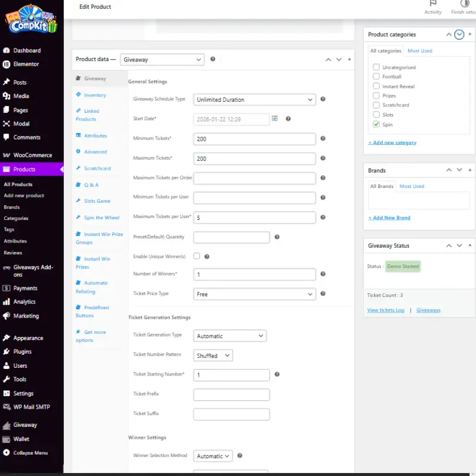Switch to the Spin the Wheel tab
Image resolution: width=476 pixels, height=476 pixels.
click(101, 218)
